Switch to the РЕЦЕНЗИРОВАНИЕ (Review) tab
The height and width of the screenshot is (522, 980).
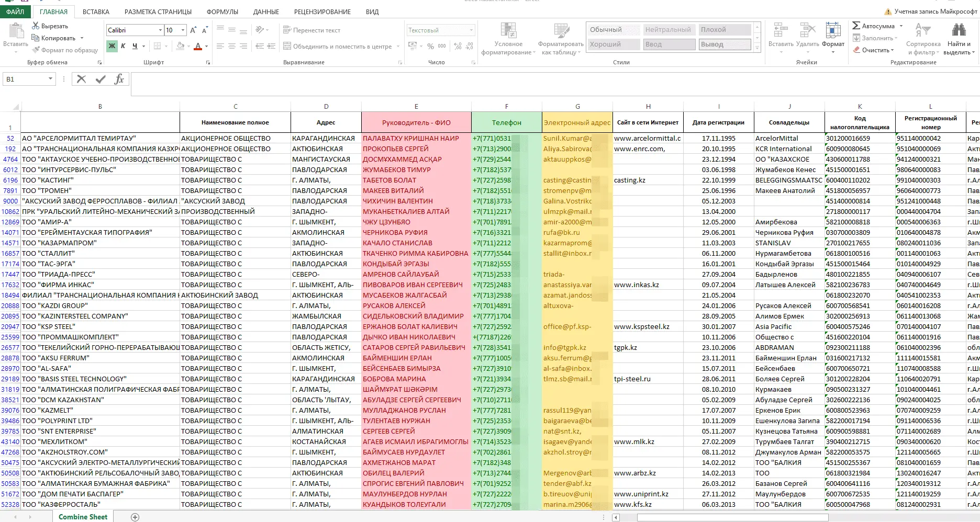322,12
